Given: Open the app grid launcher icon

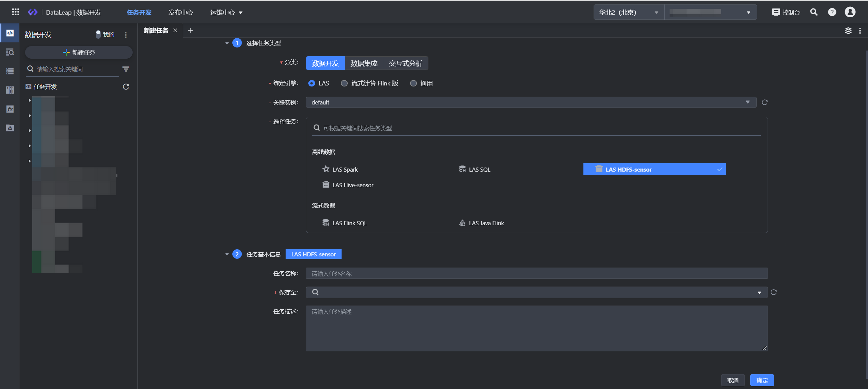Looking at the screenshot, I should pos(15,12).
